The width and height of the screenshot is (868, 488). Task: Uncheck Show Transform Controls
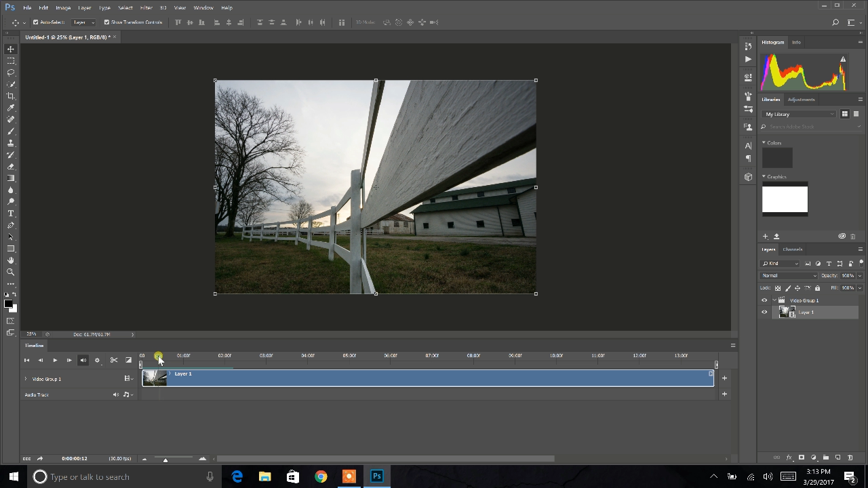[x=106, y=22]
